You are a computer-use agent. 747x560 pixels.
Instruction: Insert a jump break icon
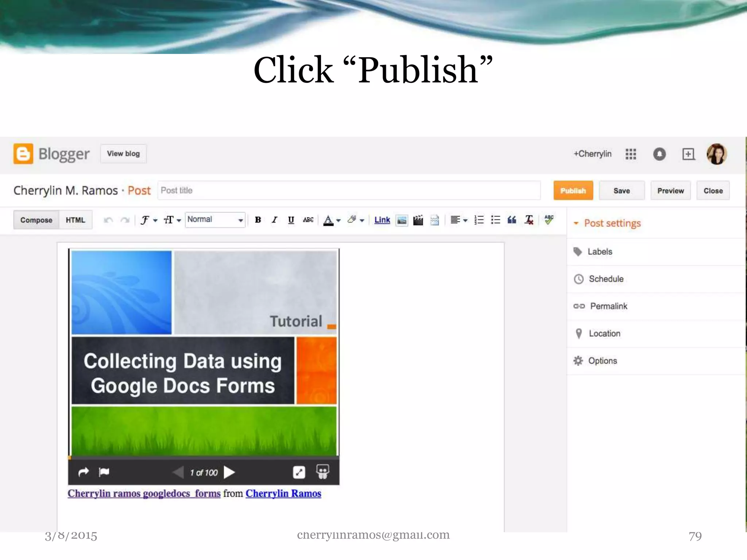pos(434,220)
